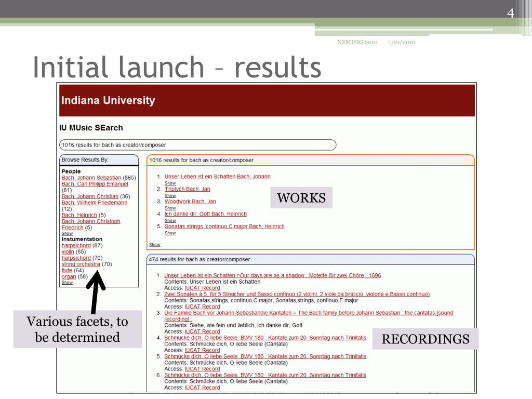532x399 pixels.
Task: Click the People facet heading
Action: click(71, 171)
